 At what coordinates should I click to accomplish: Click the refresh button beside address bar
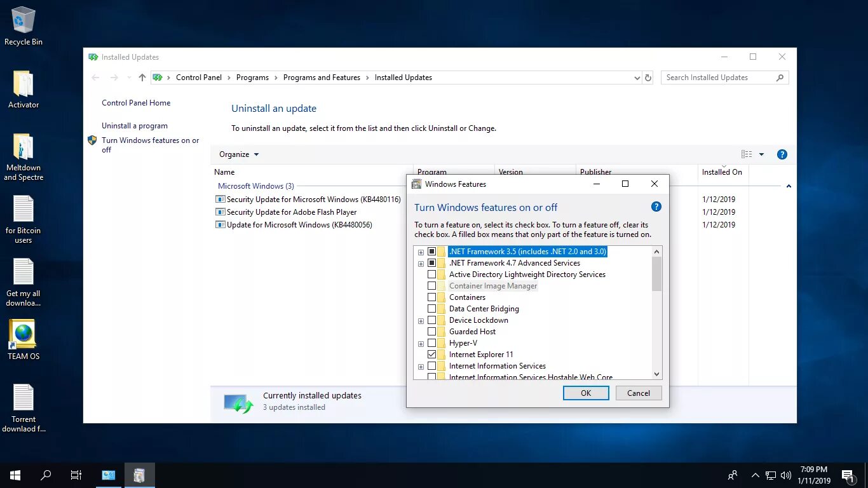(648, 78)
